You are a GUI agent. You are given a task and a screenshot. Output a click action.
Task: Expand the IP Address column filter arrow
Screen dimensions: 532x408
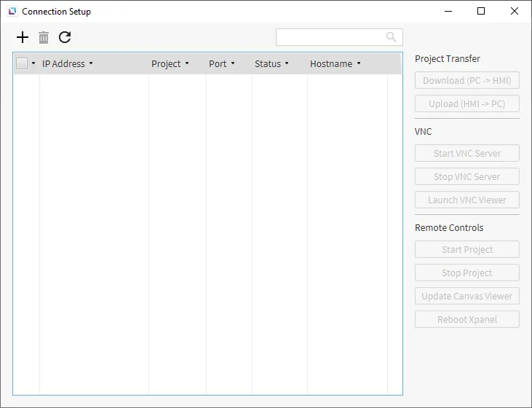point(91,63)
